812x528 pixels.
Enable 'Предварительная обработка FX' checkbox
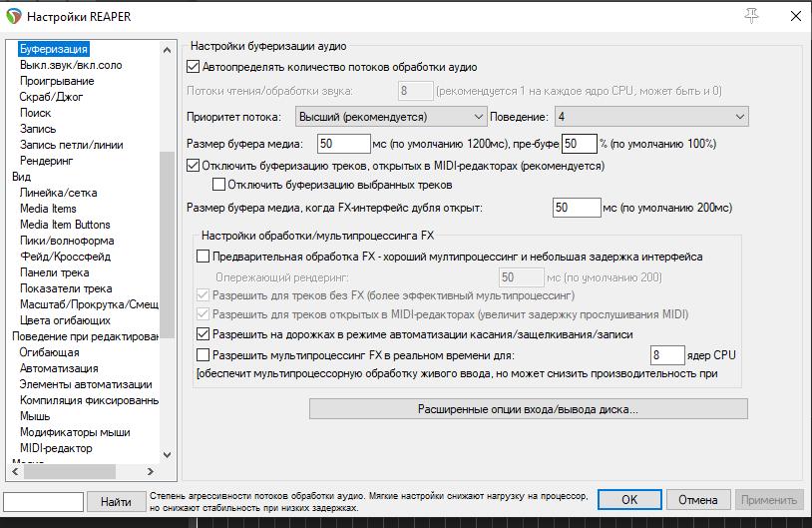coord(203,257)
